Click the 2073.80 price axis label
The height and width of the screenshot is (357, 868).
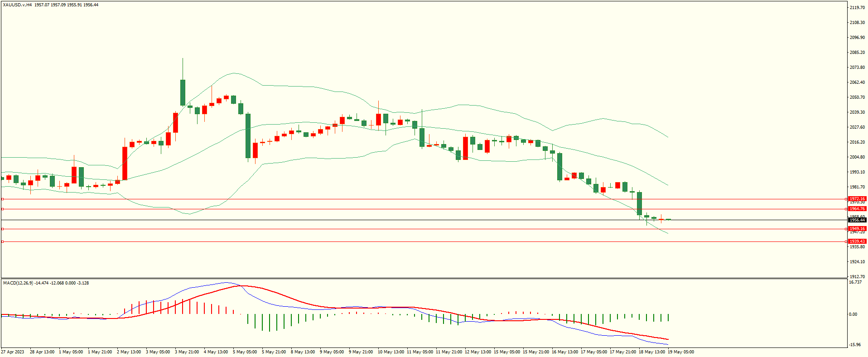(x=857, y=68)
